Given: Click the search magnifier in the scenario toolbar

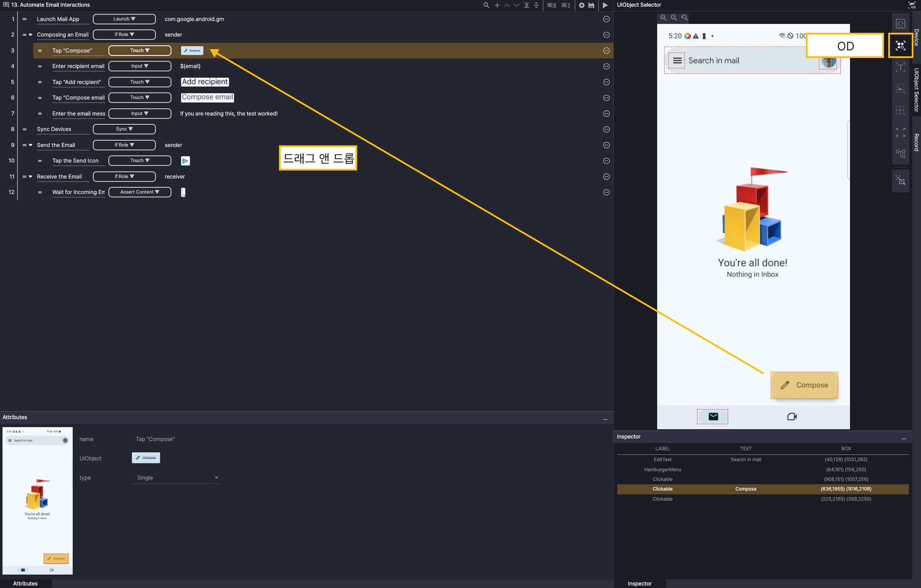Looking at the screenshot, I should coord(486,5).
